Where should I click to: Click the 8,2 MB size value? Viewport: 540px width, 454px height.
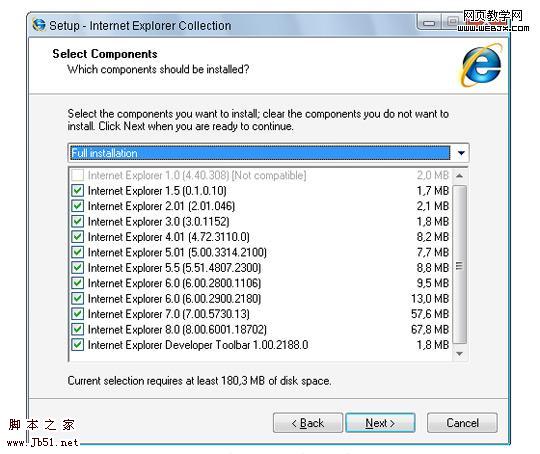[433, 237]
